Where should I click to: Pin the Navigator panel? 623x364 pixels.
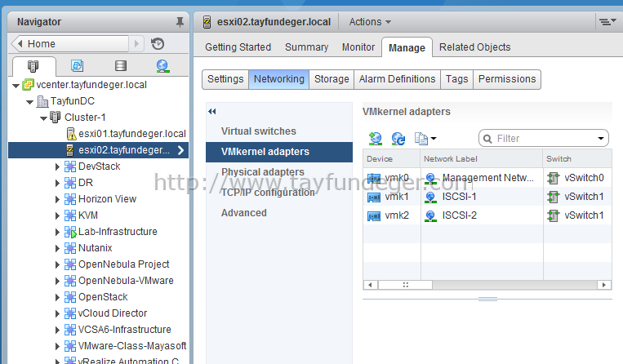pyautogui.click(x=180, y=22)
